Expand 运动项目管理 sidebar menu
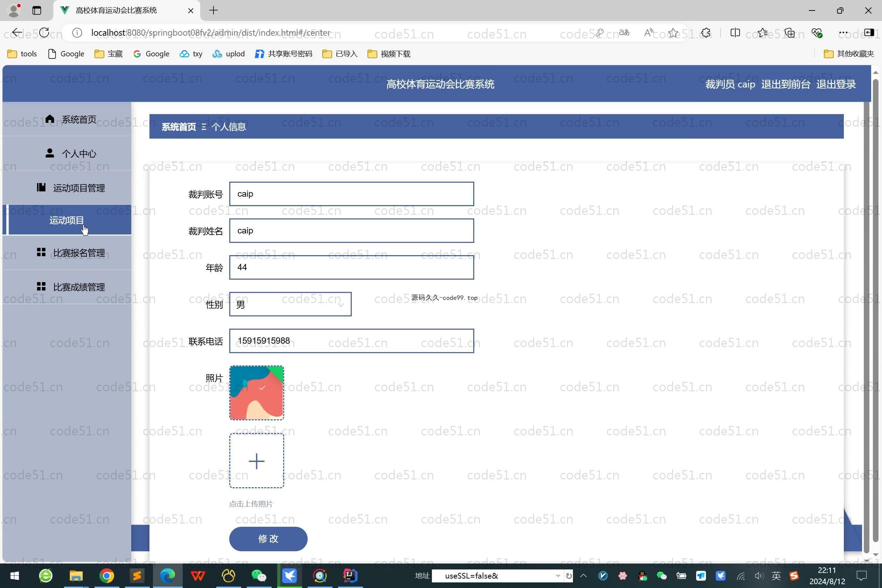This screenshot has height=588, width=882. [x=67, y=188]
